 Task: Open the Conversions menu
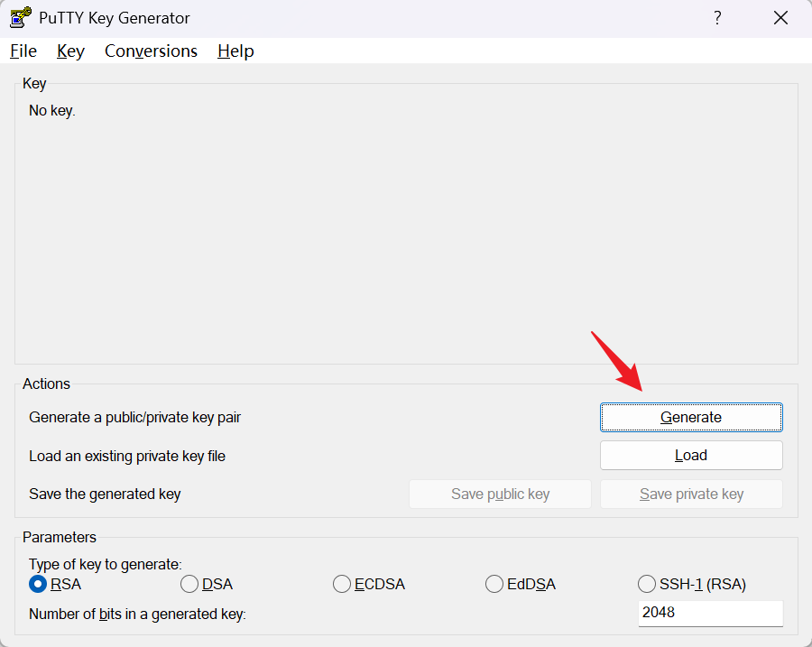tap(151, 51)
